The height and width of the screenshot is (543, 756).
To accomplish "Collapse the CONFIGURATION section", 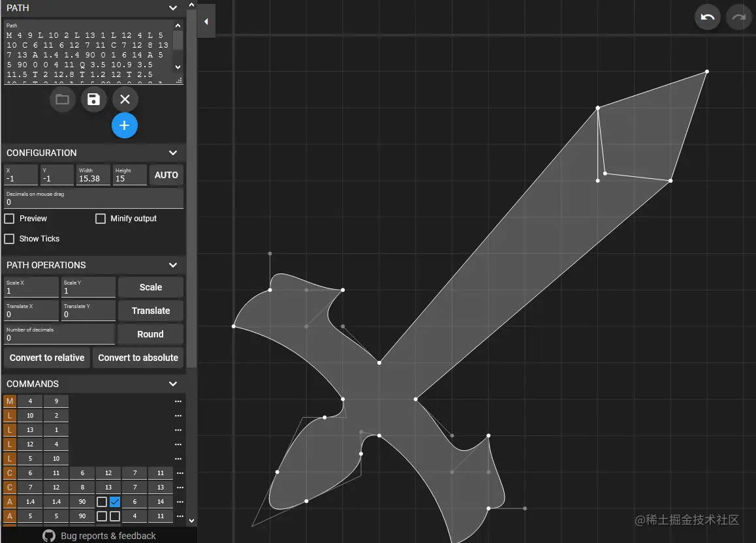I will 173,153.
